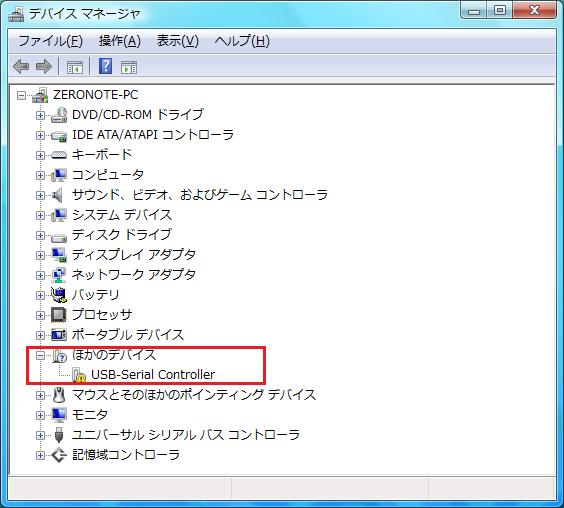
Task: Expand the ネットワーク アダプタ node
Action: [x=40, y=275]
